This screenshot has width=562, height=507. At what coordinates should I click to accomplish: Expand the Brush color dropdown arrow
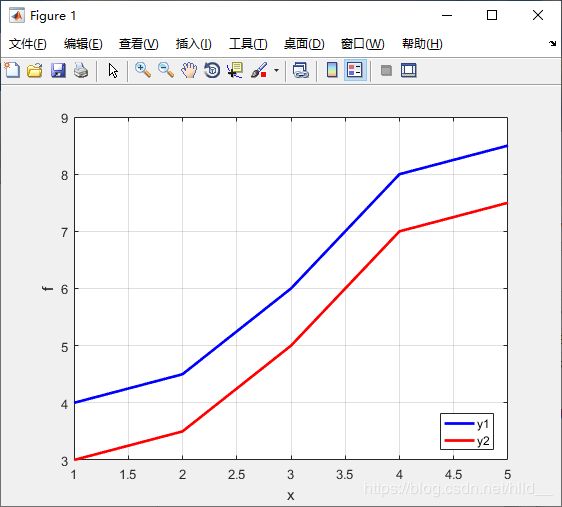click(x=276, y=70)
